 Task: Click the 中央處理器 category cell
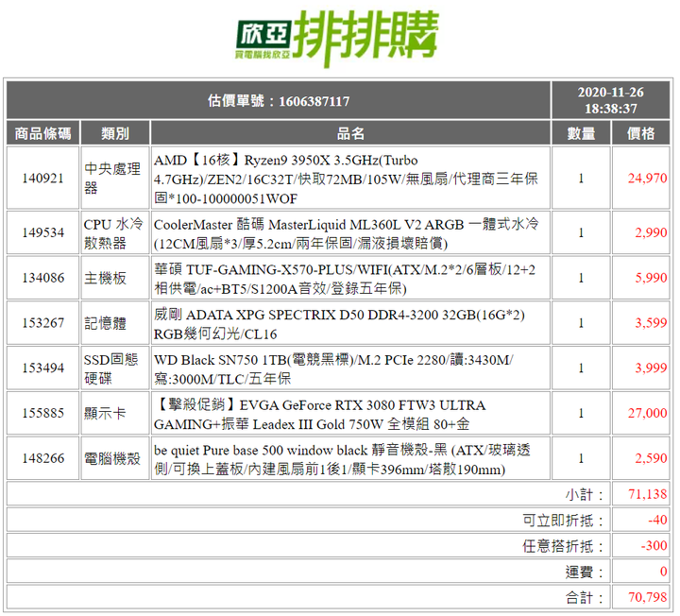click(115, 178)
